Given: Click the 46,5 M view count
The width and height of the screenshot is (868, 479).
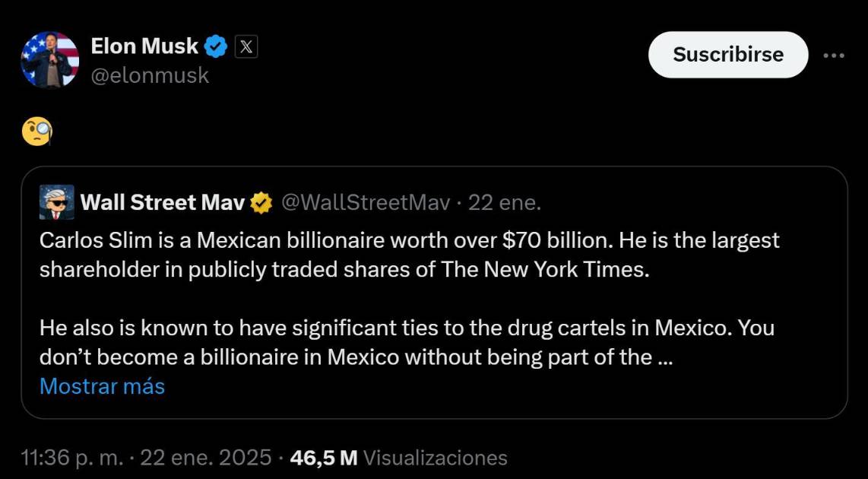Looking at the screenshot, I should (324, 458).
